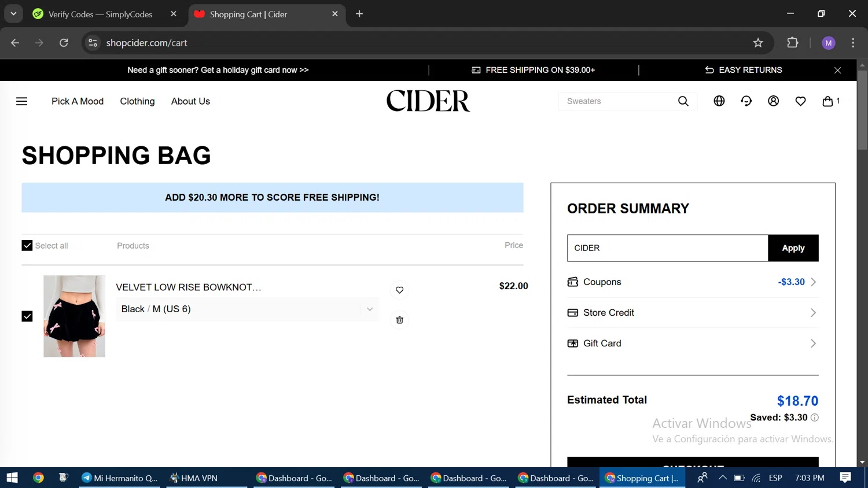Open the customer support headset icon
This screenshot has width=868, height=488.
coord(746,101)
